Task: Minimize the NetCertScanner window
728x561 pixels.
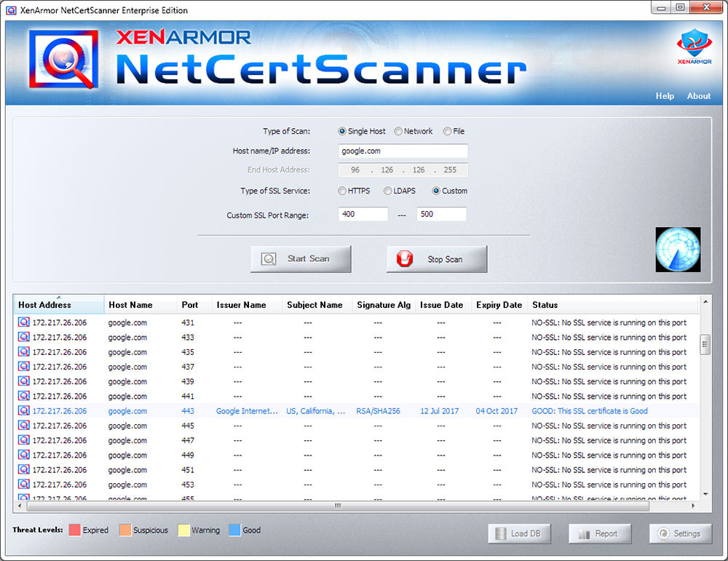Action: (661, 7)
